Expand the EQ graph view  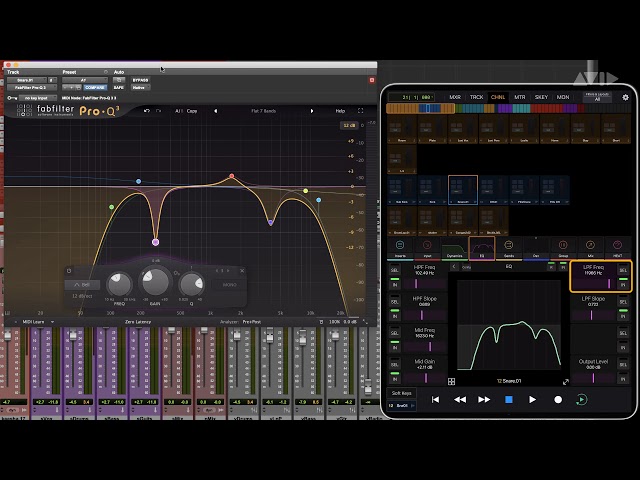(566, 382)
